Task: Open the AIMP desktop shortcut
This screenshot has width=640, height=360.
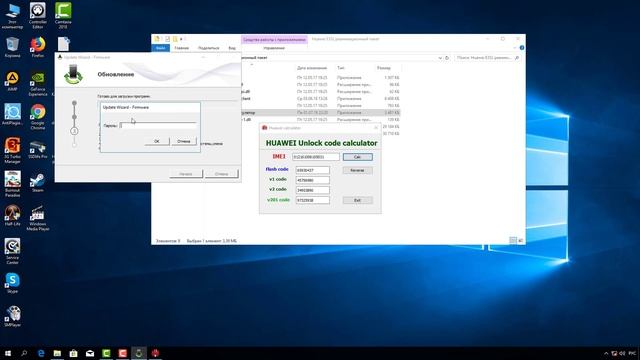Action: click(x=12, y=81)
